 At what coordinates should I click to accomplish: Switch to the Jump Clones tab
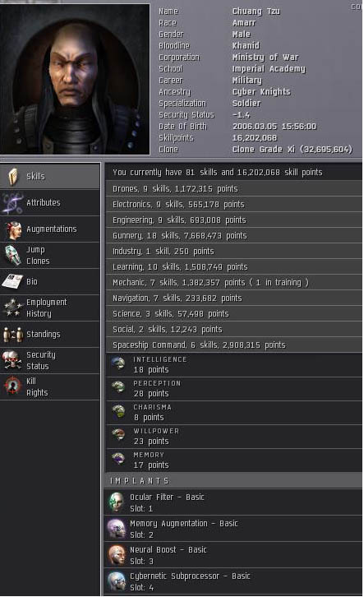[50, 256]
